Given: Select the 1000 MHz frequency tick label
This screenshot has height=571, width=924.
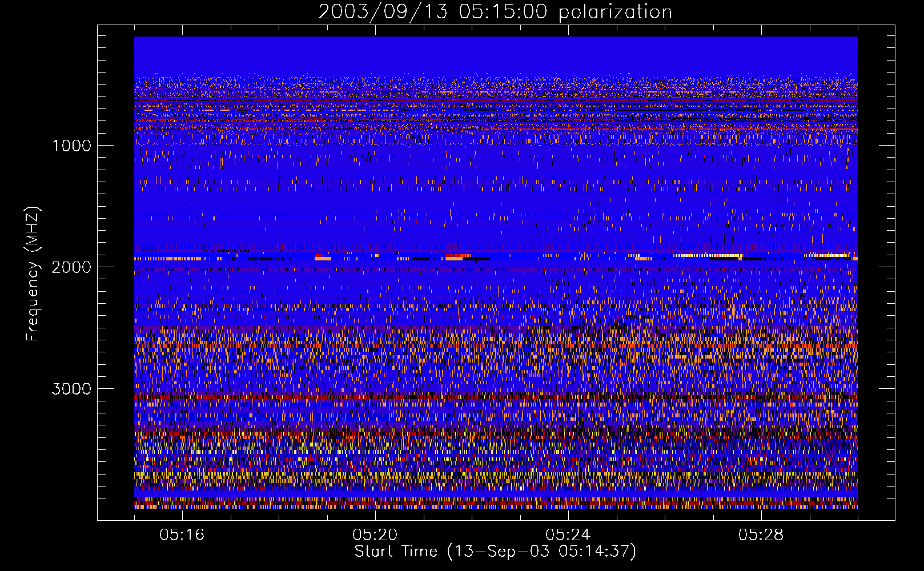Looking at the screenshot, I should [71, 146].
